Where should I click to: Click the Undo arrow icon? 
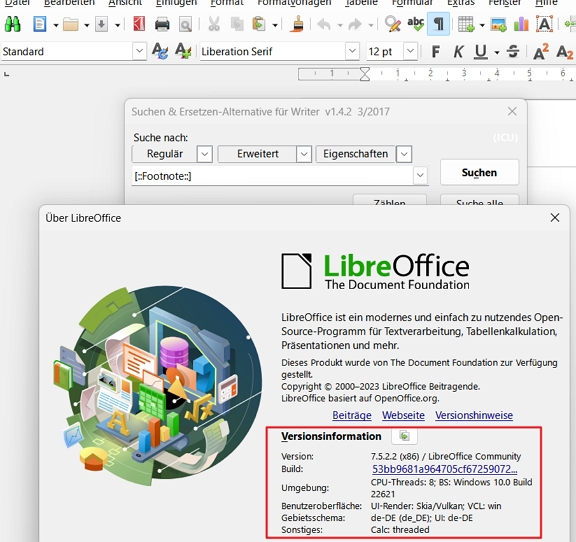324,25
